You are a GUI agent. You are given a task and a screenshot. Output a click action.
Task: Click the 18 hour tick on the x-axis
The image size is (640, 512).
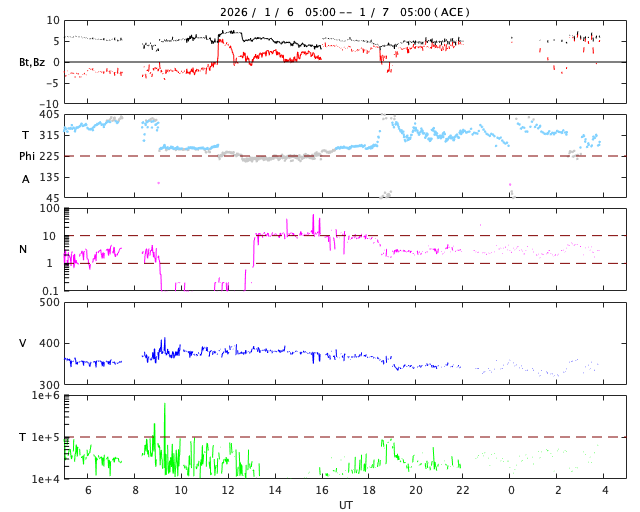369,490
